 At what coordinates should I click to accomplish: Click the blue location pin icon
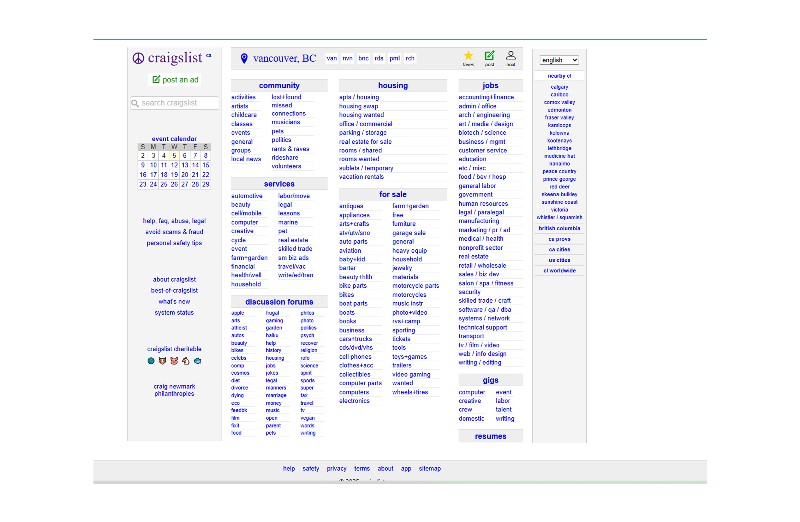244,59
